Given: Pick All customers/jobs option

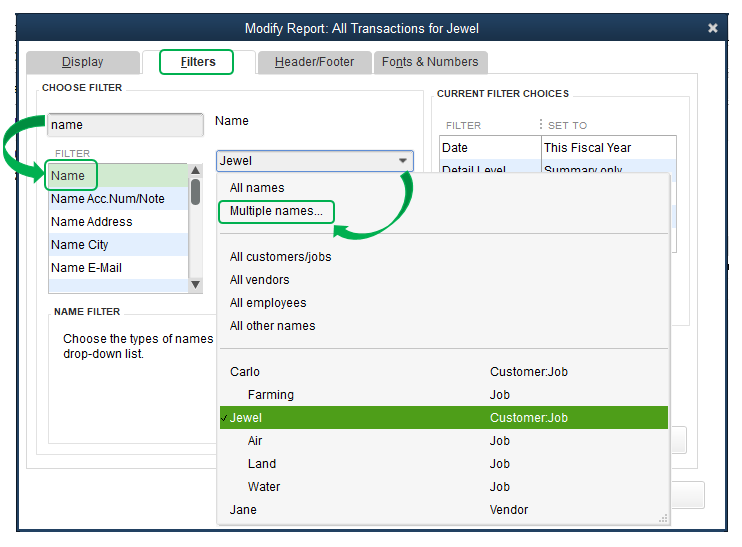Looking at the screenshot, I should tap(280, 257).
